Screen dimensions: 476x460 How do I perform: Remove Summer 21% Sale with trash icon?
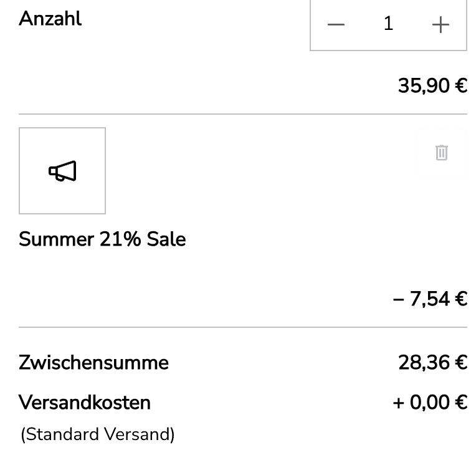[441, 152]
